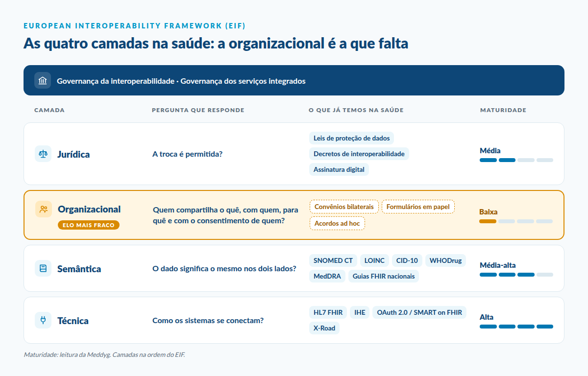The image size is (588, 376).
Task: Click the 'Baixa' maturity label
Action: tap(489, 212)
